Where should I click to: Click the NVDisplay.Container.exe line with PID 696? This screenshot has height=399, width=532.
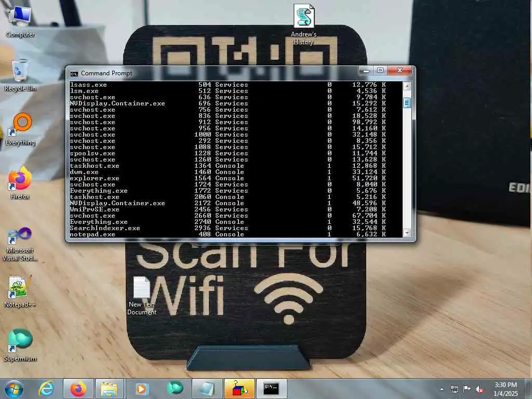228,103
